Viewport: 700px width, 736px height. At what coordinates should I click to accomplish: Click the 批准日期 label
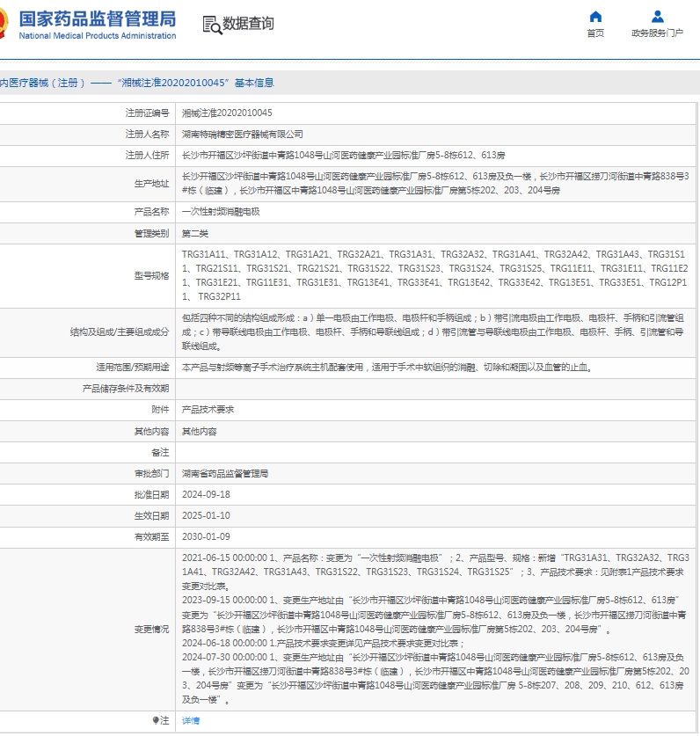click(x=151, y=495)
